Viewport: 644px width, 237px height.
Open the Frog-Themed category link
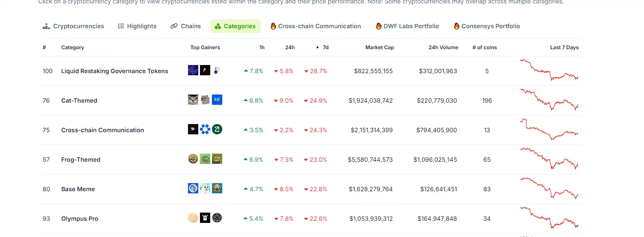pos(81,160)
